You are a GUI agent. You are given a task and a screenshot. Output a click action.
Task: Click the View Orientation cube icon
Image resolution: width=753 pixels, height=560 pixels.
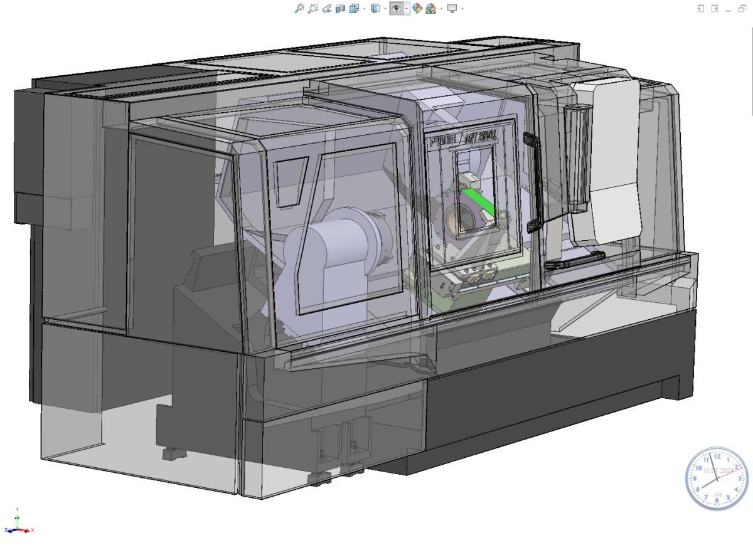(x=354, y=8)
